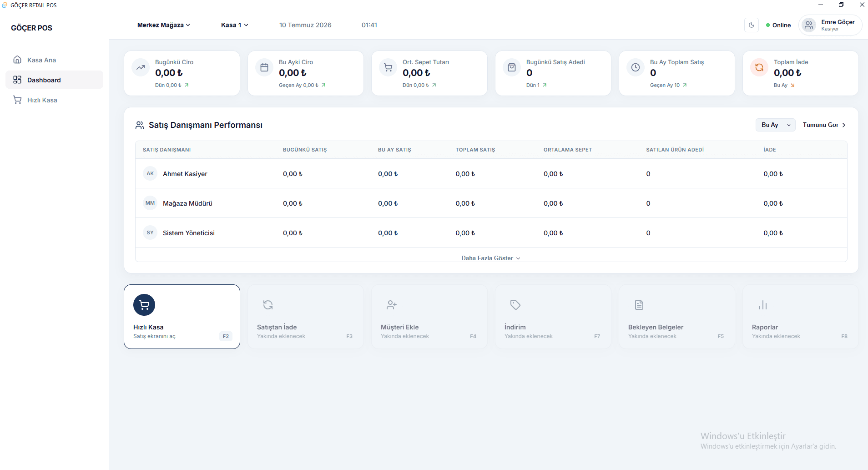The height and width of the screenshot is (470, 868).
Task: Click the up arrow next to Geçen Ay 0,00 ₺
Action: pos(323,85)
